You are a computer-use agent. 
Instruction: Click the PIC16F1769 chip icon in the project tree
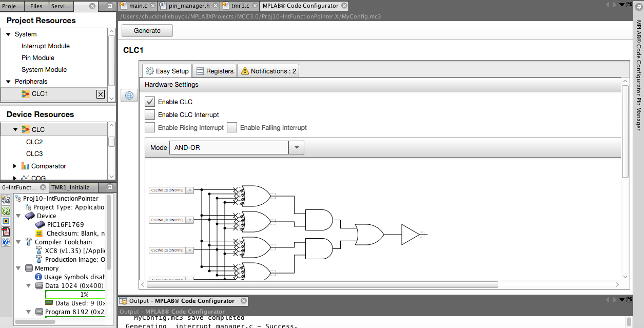tap(40, 224)
